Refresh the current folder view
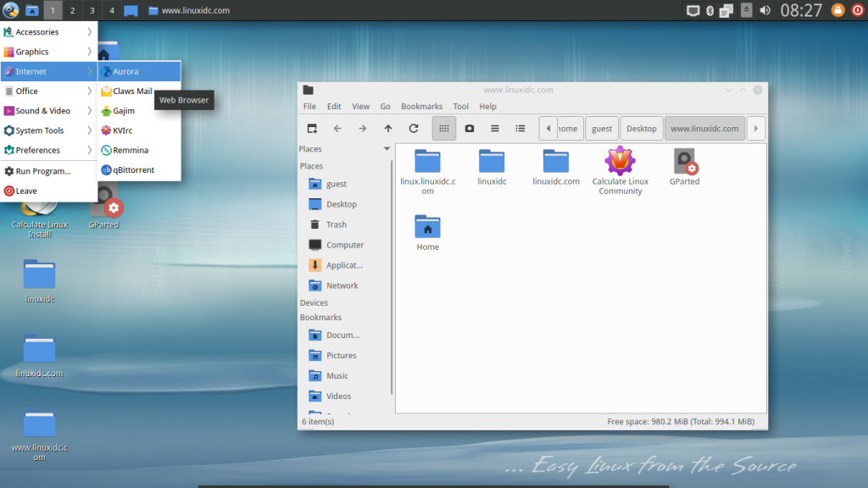868x488 pixels. pyautogui.click(x=414, y=128)
